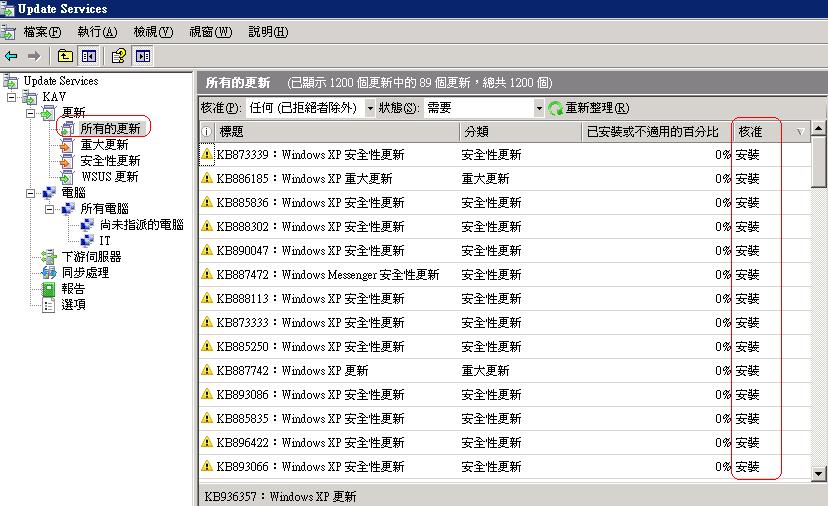
Task: Click the warning icon for KB873339
Action: (206, 154)
